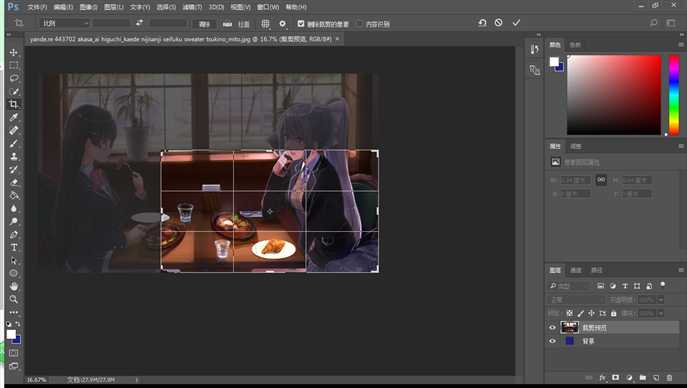Select the Eyedropper tool
Viewport: 687px width, 388px height.
pos(14,117)
